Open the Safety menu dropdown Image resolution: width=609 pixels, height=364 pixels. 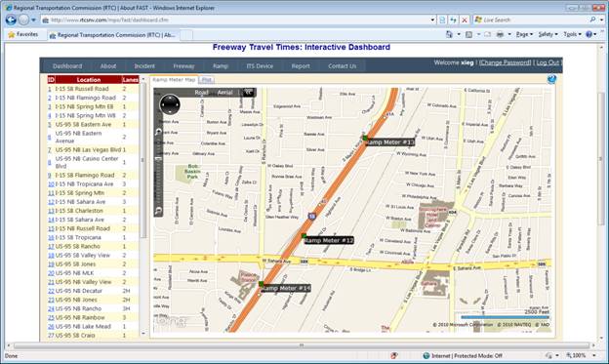(x=548, y=34)
